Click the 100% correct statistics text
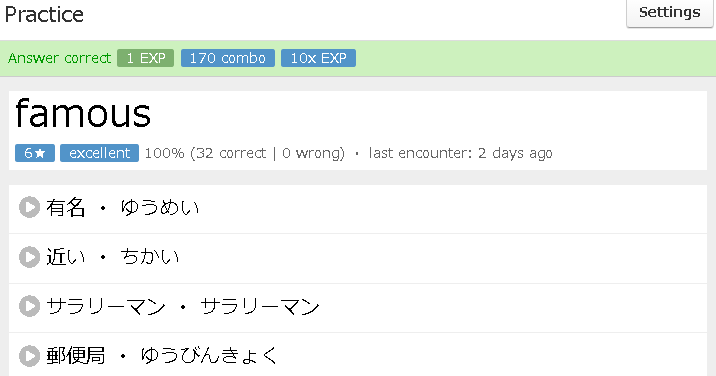 pyautogui.click(x=245, y=153)
